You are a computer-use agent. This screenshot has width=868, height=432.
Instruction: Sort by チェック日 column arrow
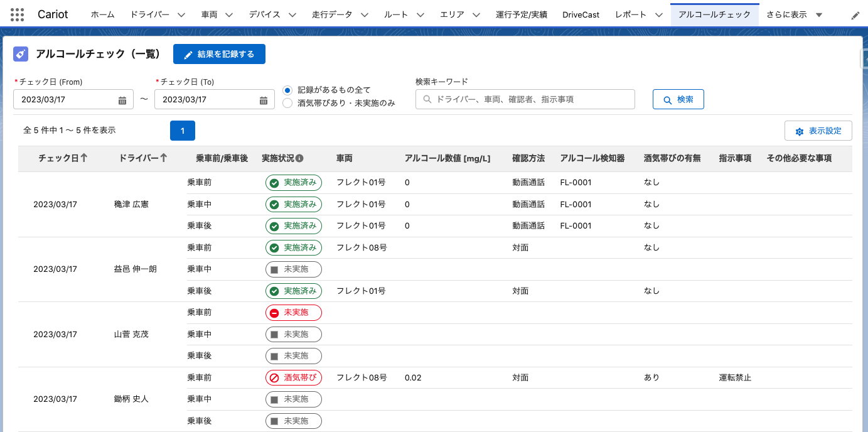pyautogui.click(x=83, y=158)
